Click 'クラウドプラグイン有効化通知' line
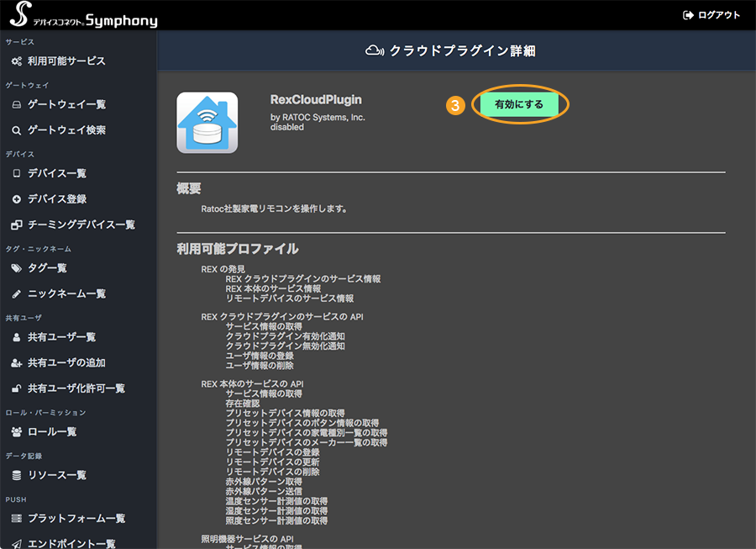 coord(286,336)
